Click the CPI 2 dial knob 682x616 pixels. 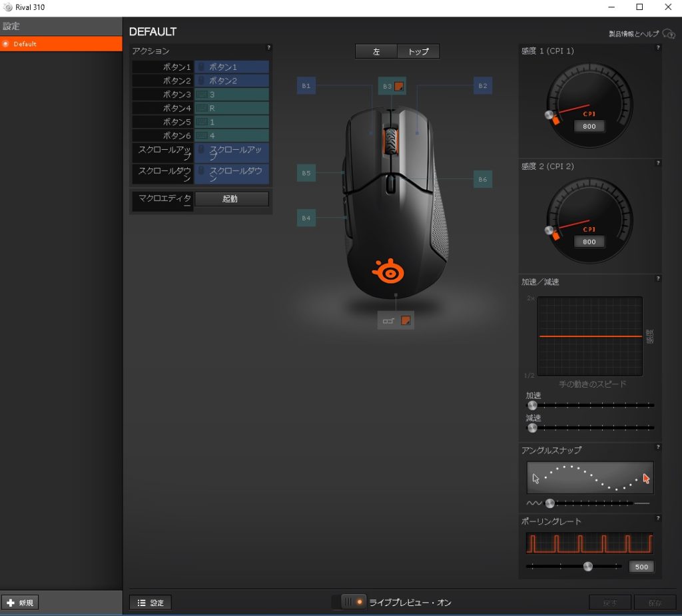(x=549, y=230)
